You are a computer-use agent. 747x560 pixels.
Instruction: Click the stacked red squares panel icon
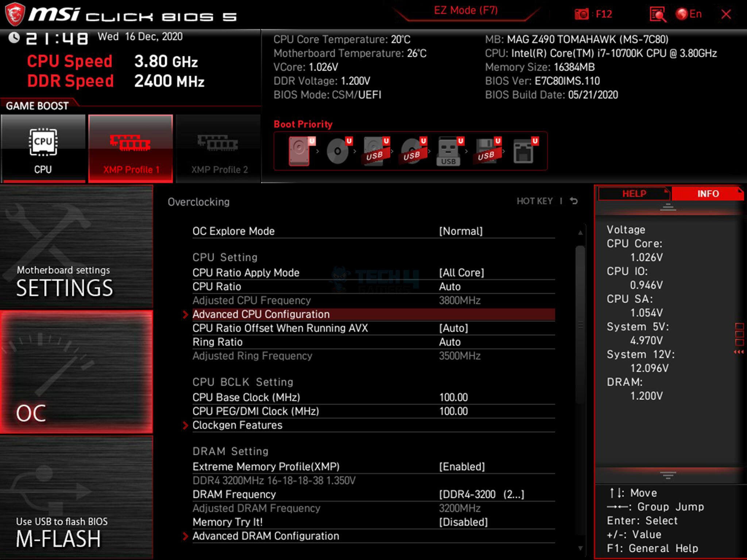(739, 334)
